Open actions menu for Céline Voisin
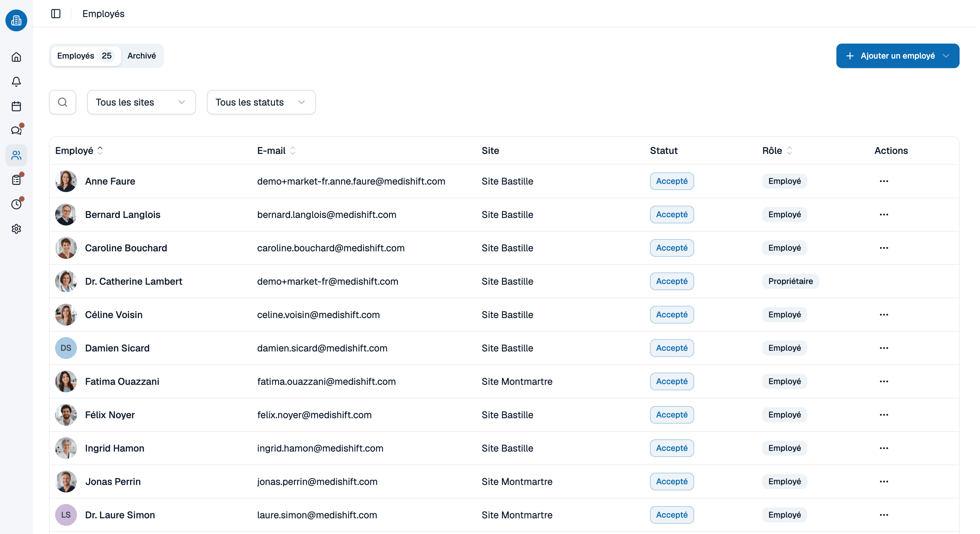 click(884, 315)
